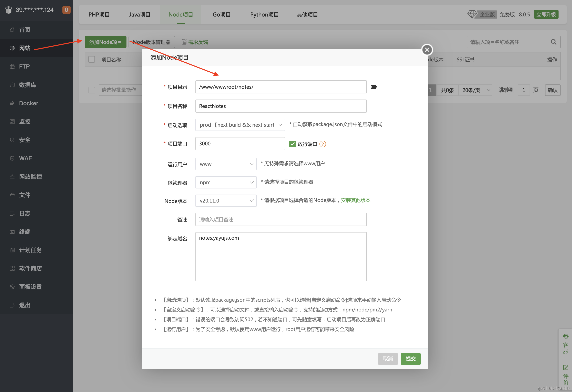Switch to the PHP项目 tab

[x=99, y=14]
